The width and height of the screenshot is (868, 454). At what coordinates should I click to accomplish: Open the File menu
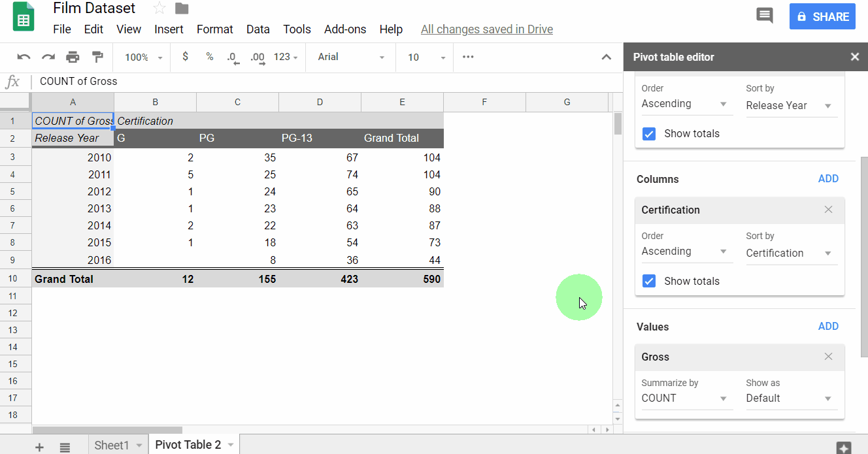62,29
